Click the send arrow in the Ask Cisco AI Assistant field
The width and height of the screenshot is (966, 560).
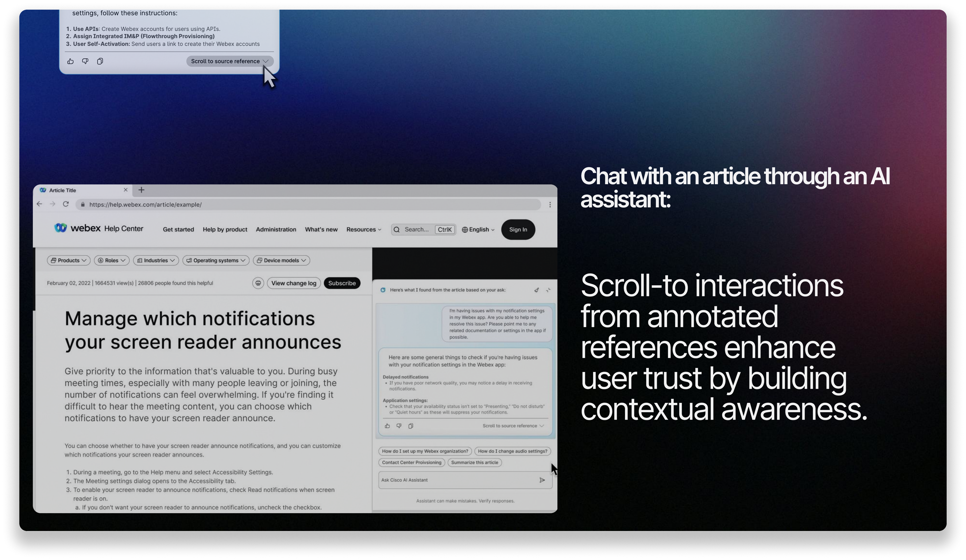click(542, 480)
